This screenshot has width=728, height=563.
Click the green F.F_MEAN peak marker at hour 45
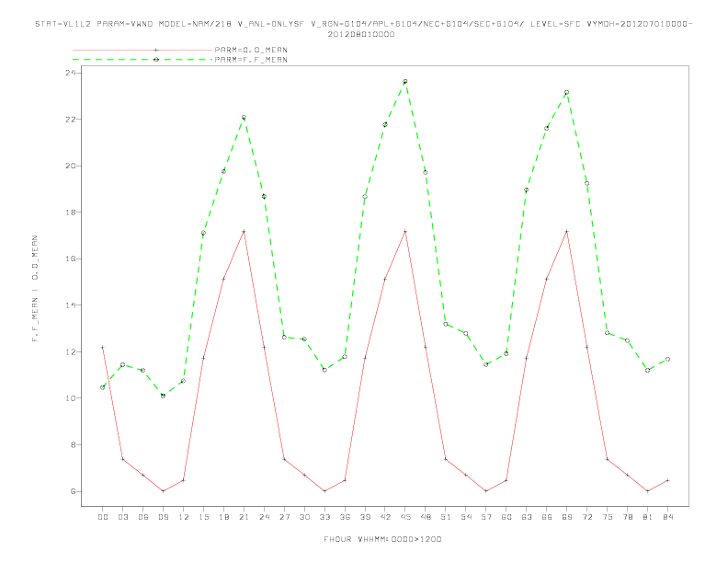tap(405, 82)
